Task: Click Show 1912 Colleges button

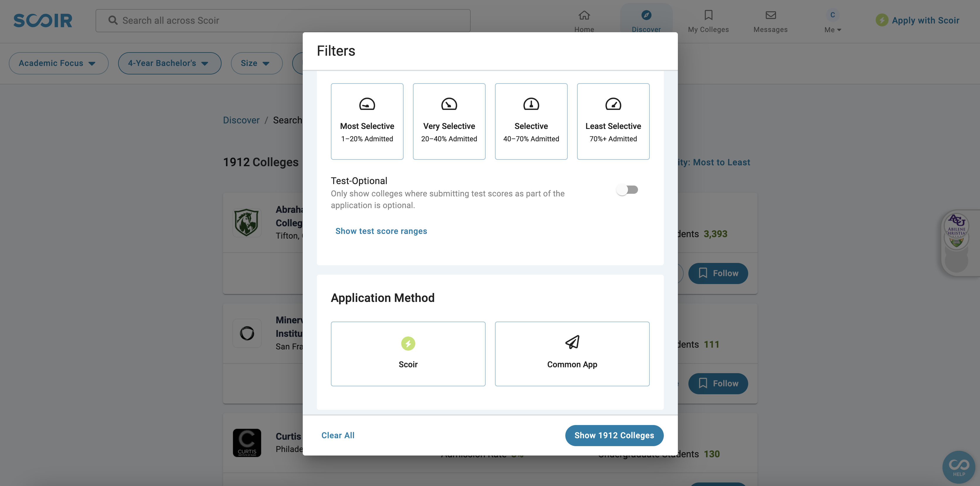Action: point(614,435)
